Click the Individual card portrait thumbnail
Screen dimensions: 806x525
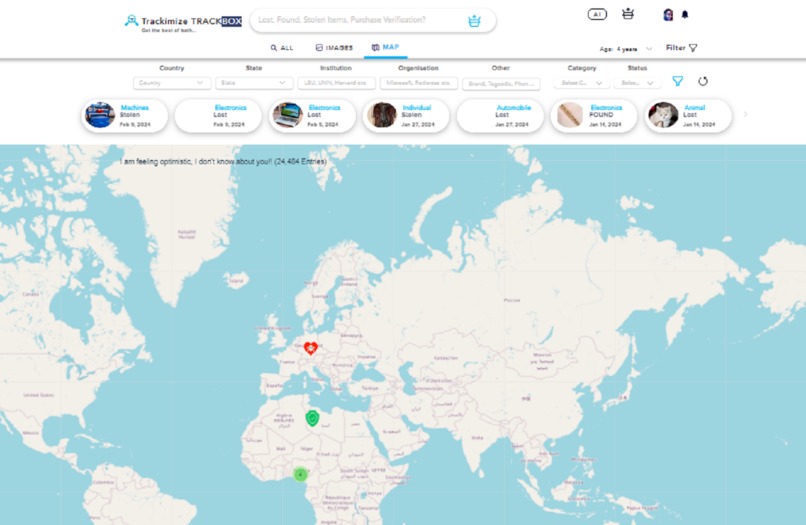tap(382, 115)
